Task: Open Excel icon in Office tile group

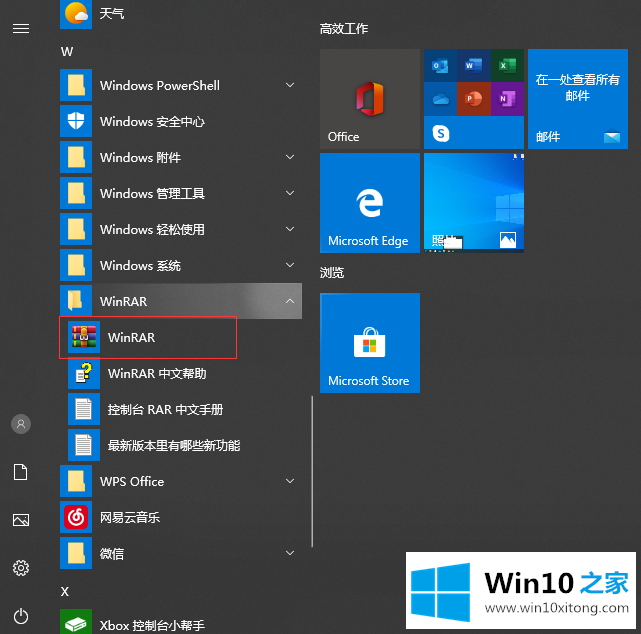Action: (507, 65)
